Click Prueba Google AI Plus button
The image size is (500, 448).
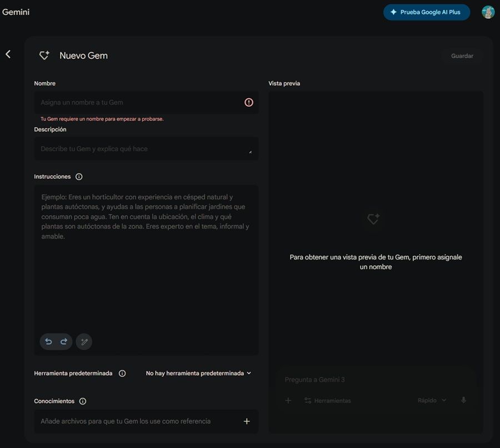point(426,12)
